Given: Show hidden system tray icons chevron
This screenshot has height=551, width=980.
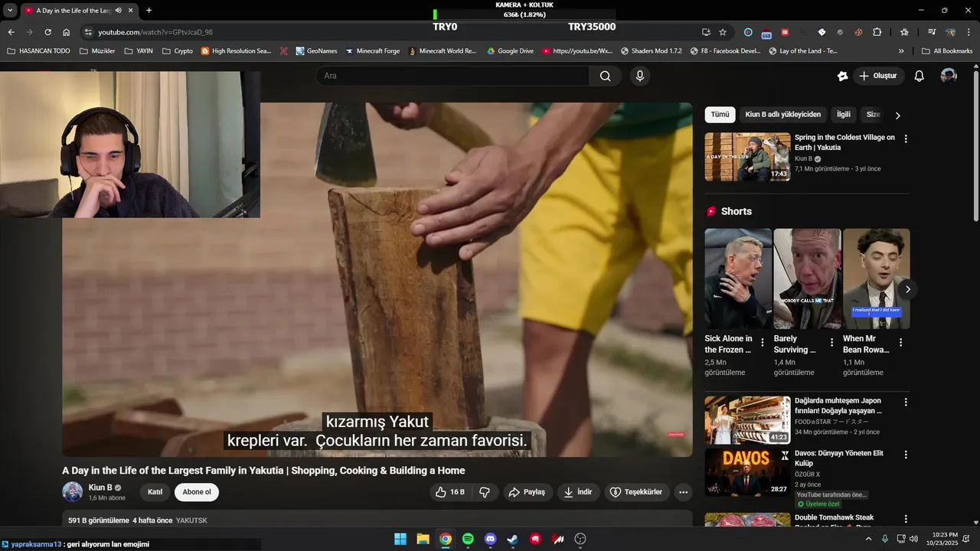Looking at the screenshot, I should point(868,539).
